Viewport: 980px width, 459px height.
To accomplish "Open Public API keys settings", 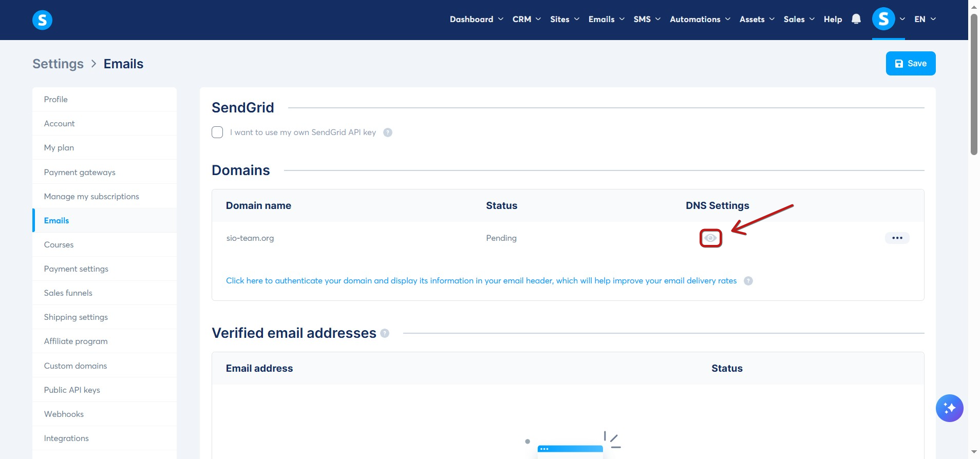I will click(105, 390).
